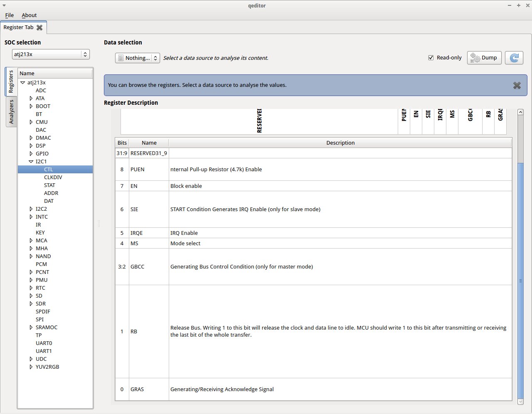Select the Register Tab label
The image size is (532, 414).
point(18,27)
